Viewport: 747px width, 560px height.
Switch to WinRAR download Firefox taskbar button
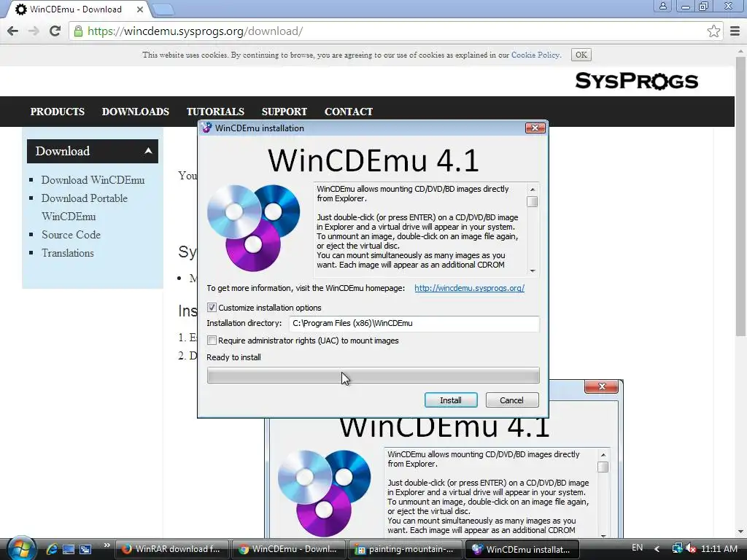point(172,549)
